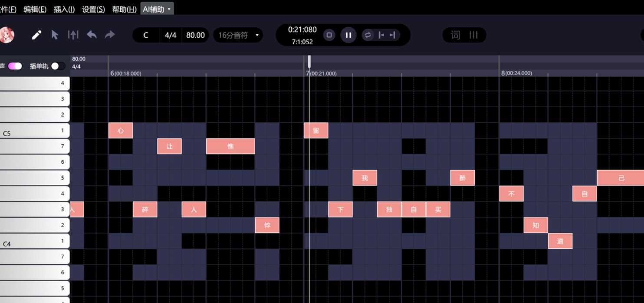Select the 让 note
This screenshot has height=303, width=644.
[169, 146]
